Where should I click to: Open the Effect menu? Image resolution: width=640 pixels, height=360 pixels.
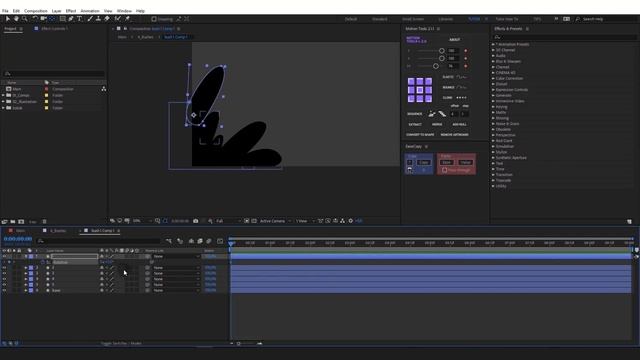click(71, 11)
